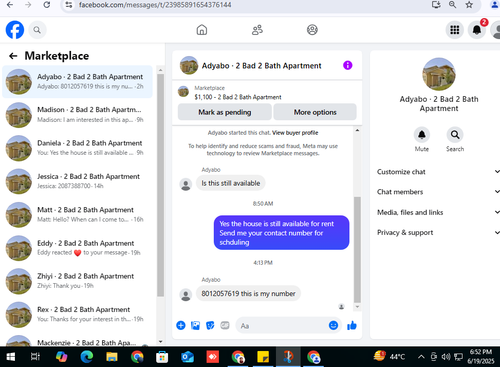Image resolution: width=500 pixels, height=367 pixels.
Task: Open the Notifications bell with badge
Action: click(477, 30)
